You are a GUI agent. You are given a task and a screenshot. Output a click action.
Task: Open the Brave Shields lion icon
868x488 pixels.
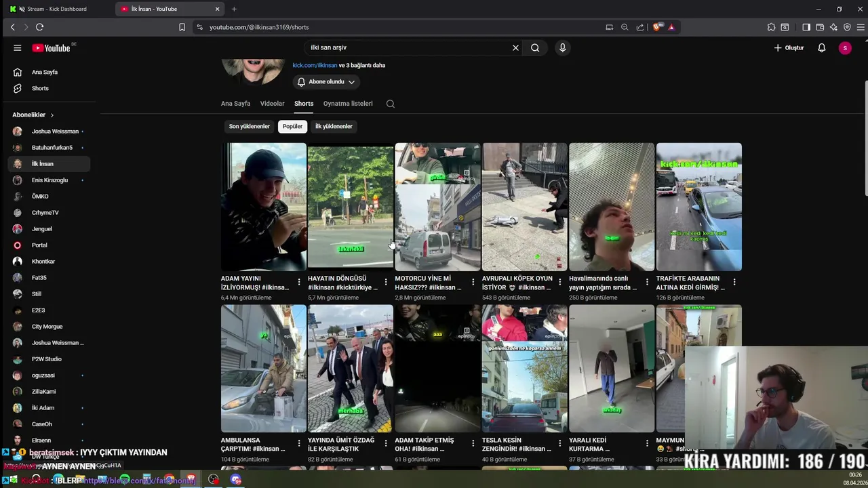click(656, 27)
